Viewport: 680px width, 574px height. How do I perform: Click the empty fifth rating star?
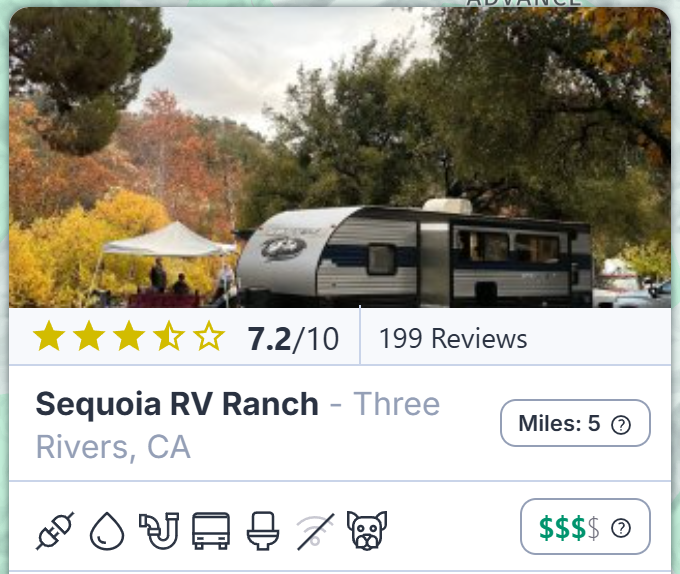209,336
